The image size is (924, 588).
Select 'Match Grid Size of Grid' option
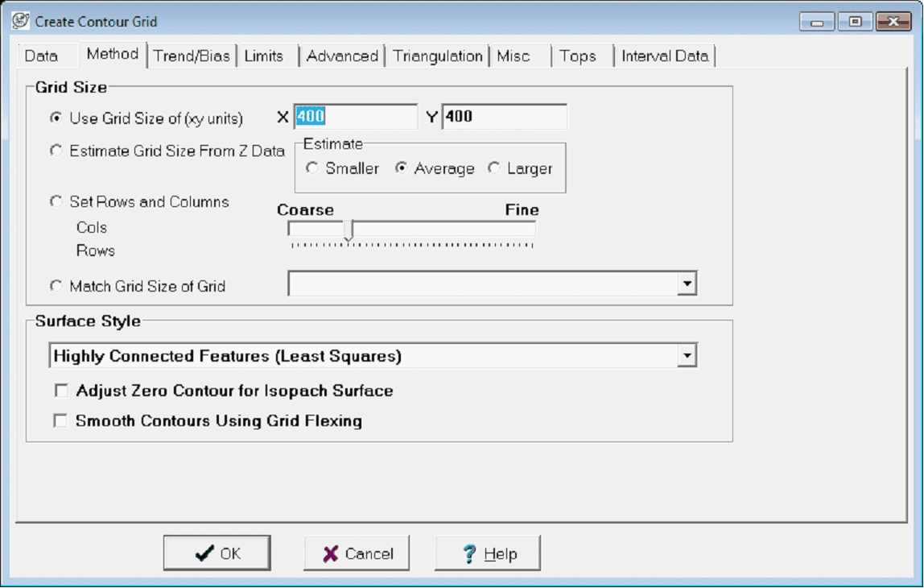(x=56, y=286)
